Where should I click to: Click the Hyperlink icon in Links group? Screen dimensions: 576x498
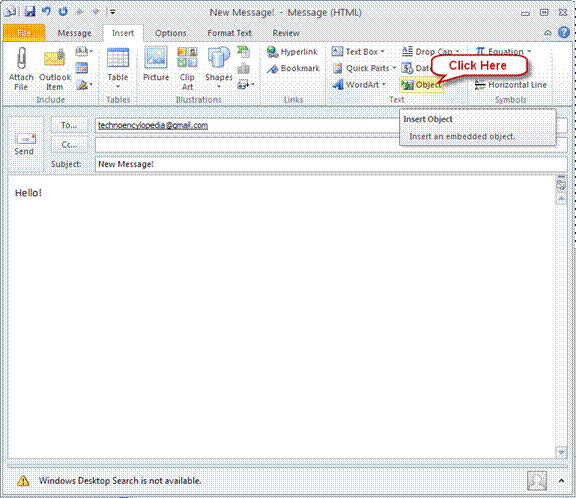point(272,52)
